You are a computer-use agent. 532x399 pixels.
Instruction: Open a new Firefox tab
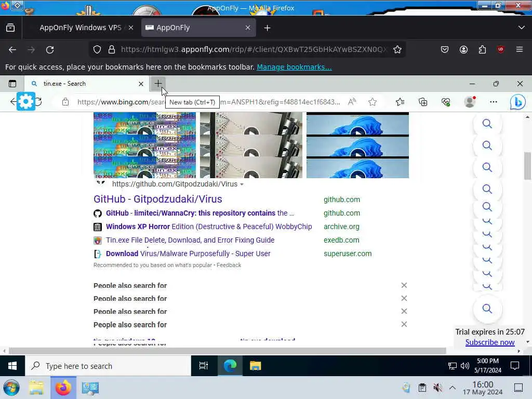(268, 28)
